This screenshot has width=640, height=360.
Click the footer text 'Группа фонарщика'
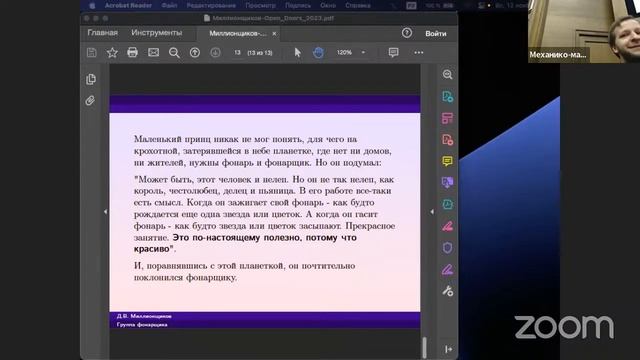click(142, 325)
